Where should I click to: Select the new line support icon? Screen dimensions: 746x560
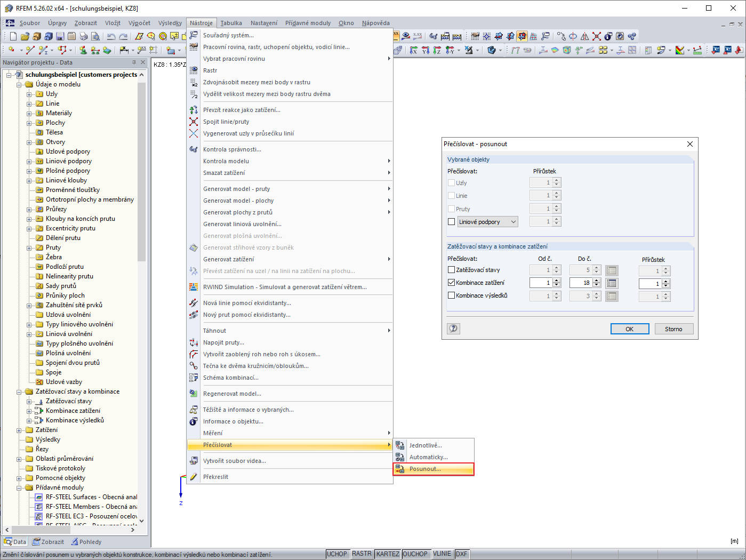(95, 50)
